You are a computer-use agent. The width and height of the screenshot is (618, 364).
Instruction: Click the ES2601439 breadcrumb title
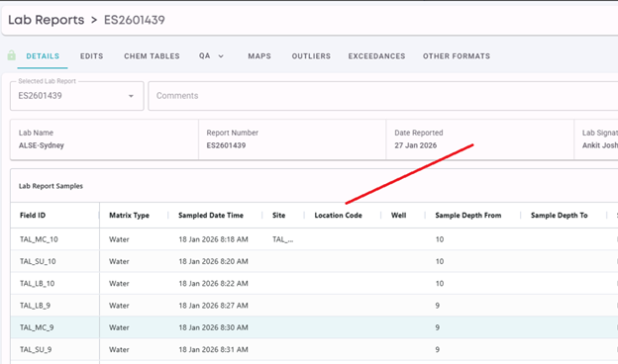[135, 20]
